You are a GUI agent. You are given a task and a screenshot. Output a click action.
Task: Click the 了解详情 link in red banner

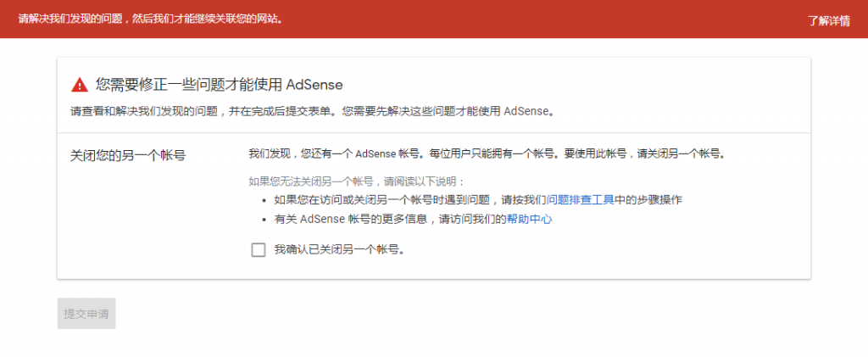point(828,21)
